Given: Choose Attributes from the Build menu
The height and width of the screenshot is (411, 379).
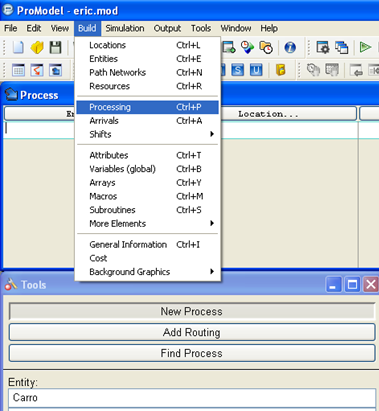Looking at the screenshot, I should [x=147, y=155].
